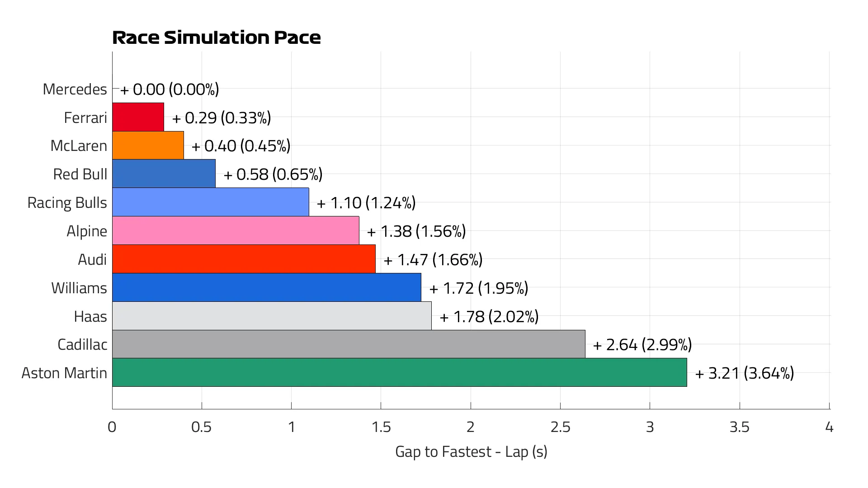Select the '+ 1.38 (1.56%)' value
This screenshot has height=488, width=868.
(x=416, y=231)
